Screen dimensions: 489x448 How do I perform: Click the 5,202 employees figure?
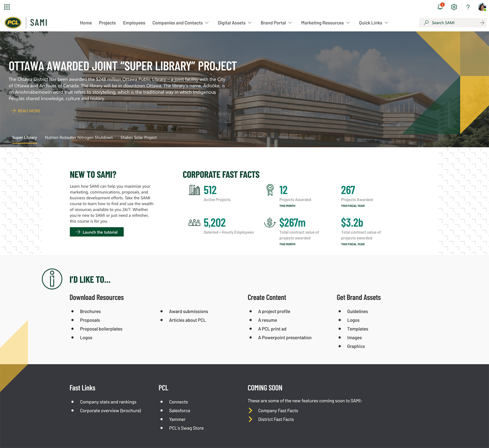[215, 223]
